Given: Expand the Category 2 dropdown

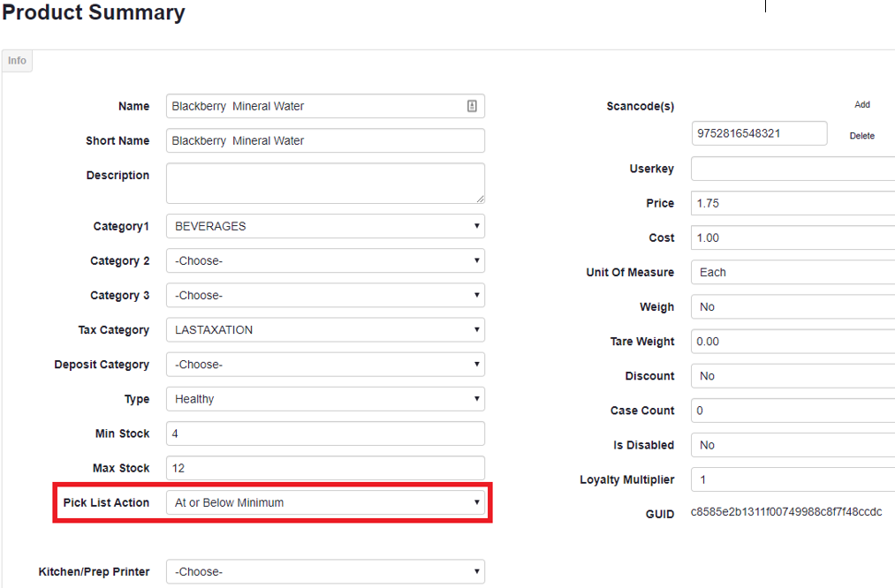Looking at the screenshot, I should [325, 261].
